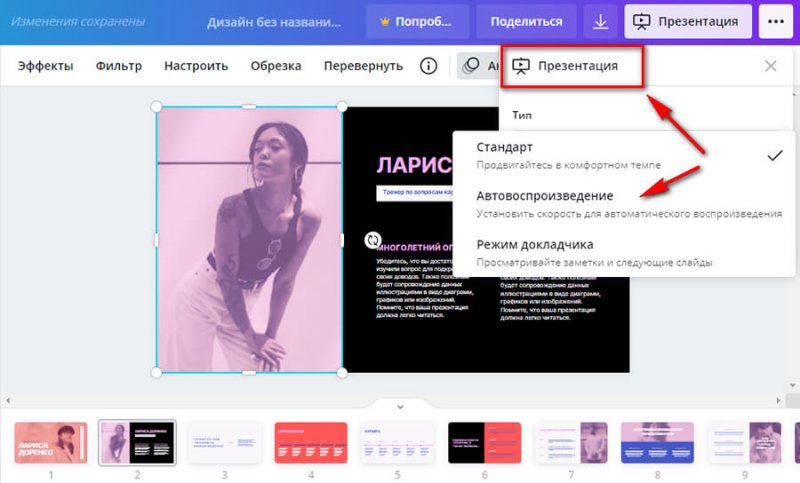Click the top-left image resize handle
Viewport: 800px width, 483px height.
(156, 106)
